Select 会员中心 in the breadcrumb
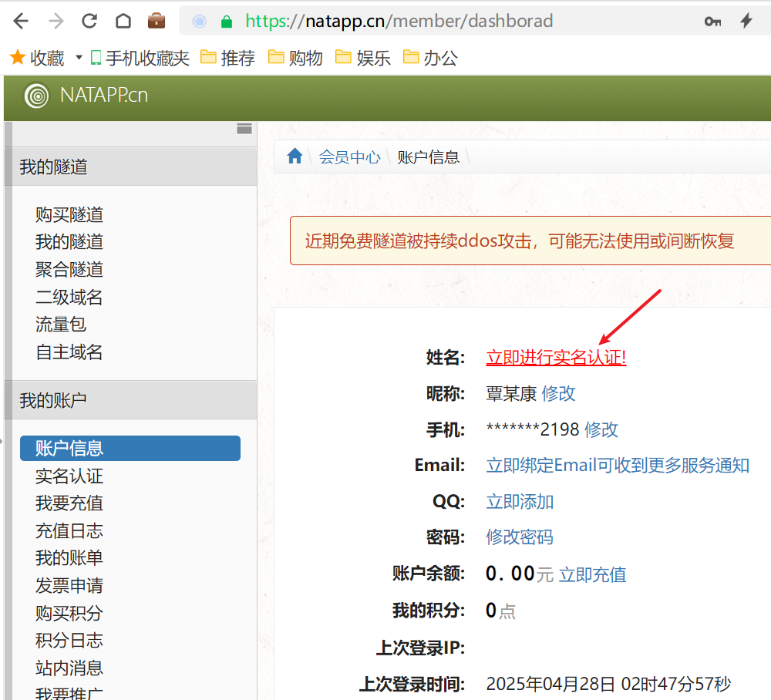 349,156
